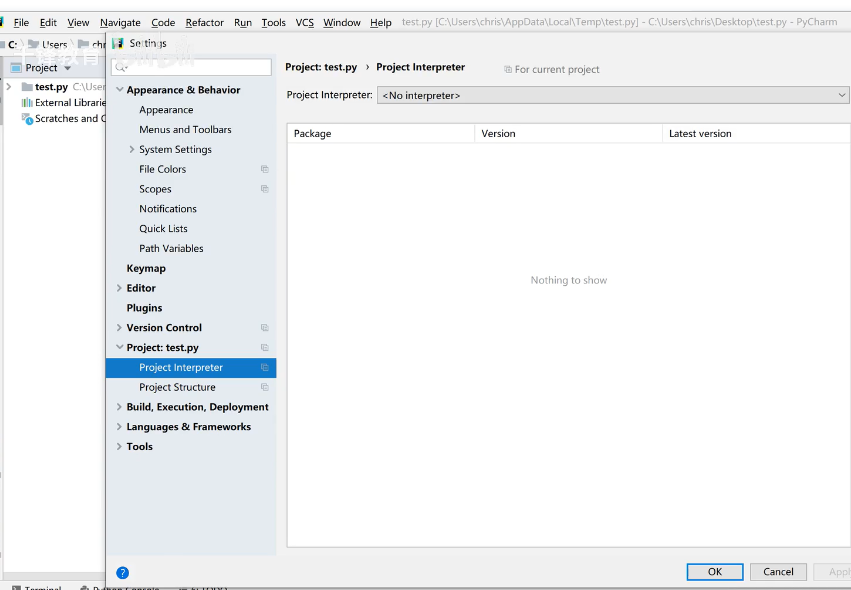The image size is (851, 590).
Task: Expand Languages & Frameworks section
Action: 119,427
